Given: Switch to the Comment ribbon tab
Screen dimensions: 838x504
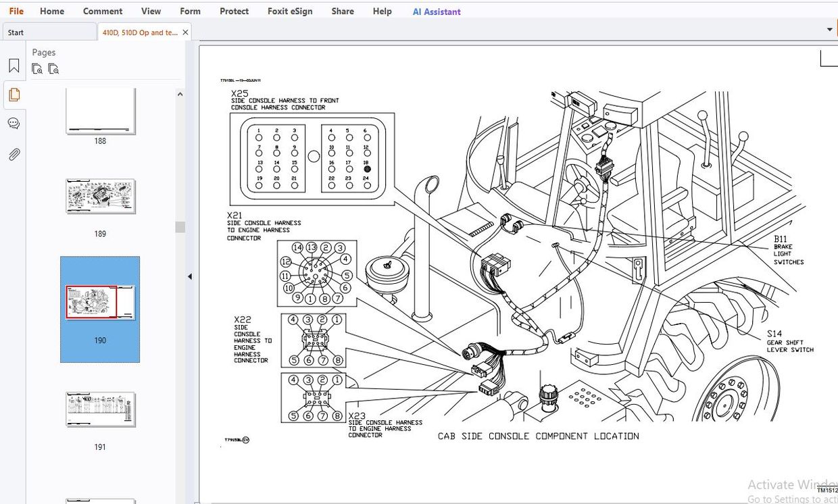Looking at the screenshot, I should (103, 11).
